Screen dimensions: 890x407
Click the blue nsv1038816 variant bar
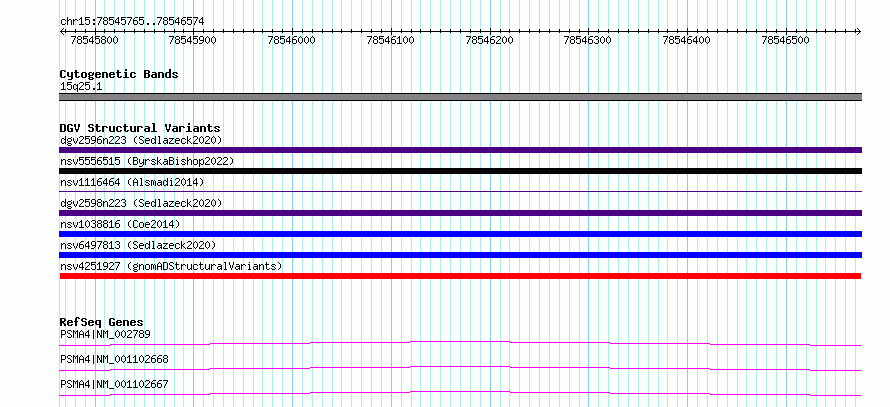pyautogui.click(x=460, y=234)
